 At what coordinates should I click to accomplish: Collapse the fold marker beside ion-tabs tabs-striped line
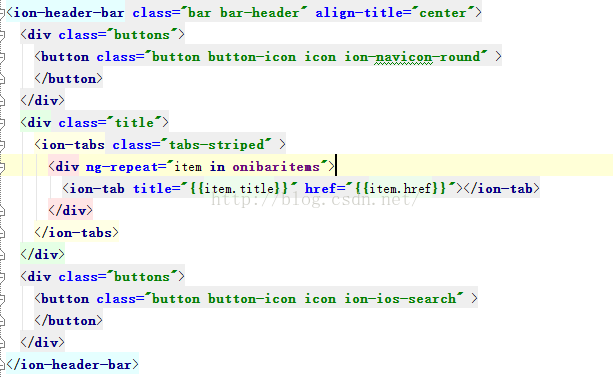(x=2, y=145)
